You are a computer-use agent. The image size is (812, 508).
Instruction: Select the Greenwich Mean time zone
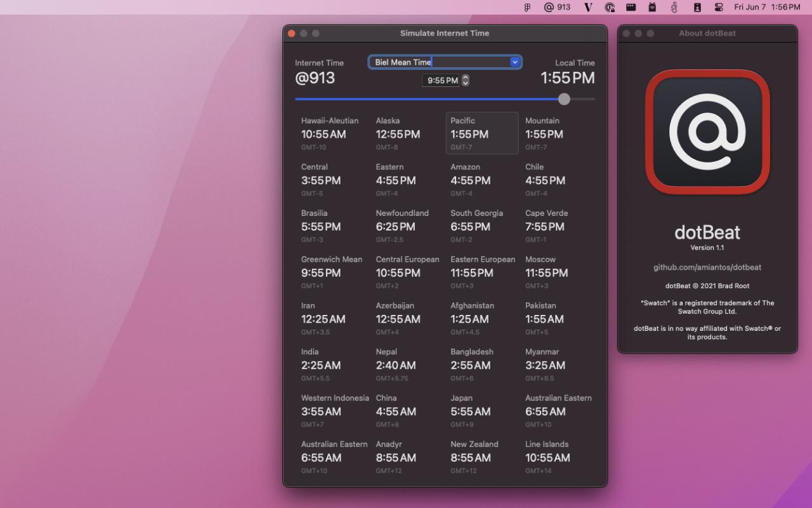pyautogui.click(x=332, y=272)
